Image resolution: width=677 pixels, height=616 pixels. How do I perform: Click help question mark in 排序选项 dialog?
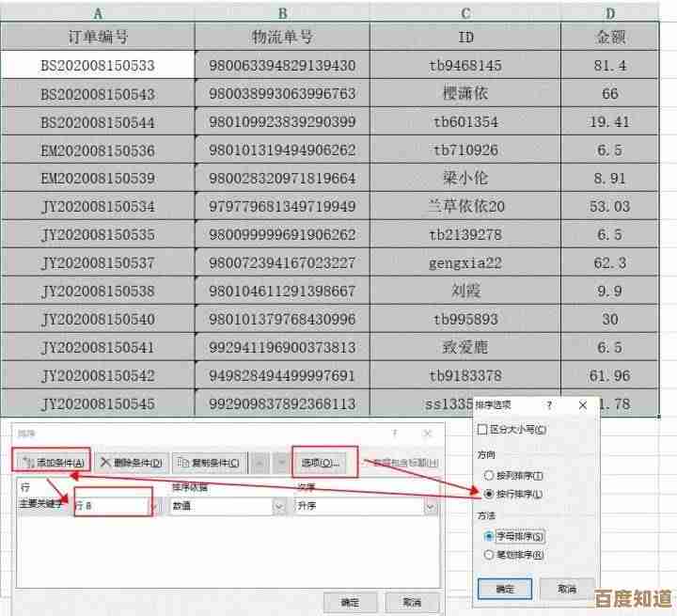[549, 404]
